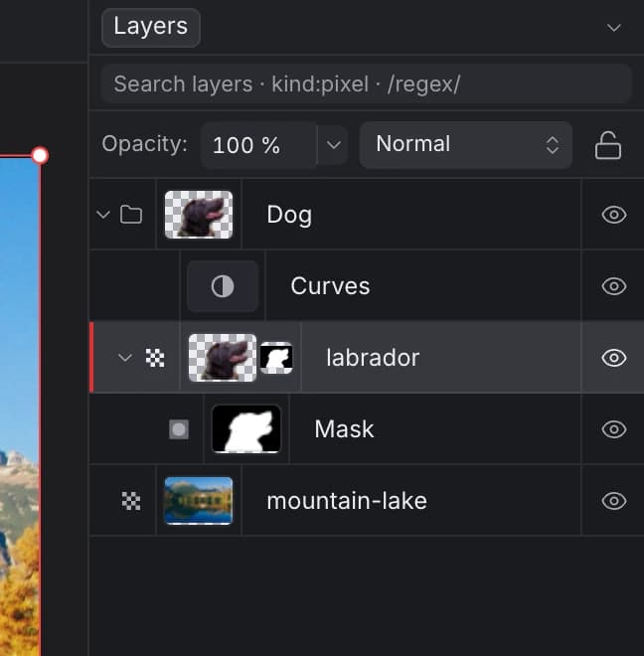Click the Search layers input field
The height and width of the screenshot is (656, 644).
pyautogui.click(x=366, y=83)
